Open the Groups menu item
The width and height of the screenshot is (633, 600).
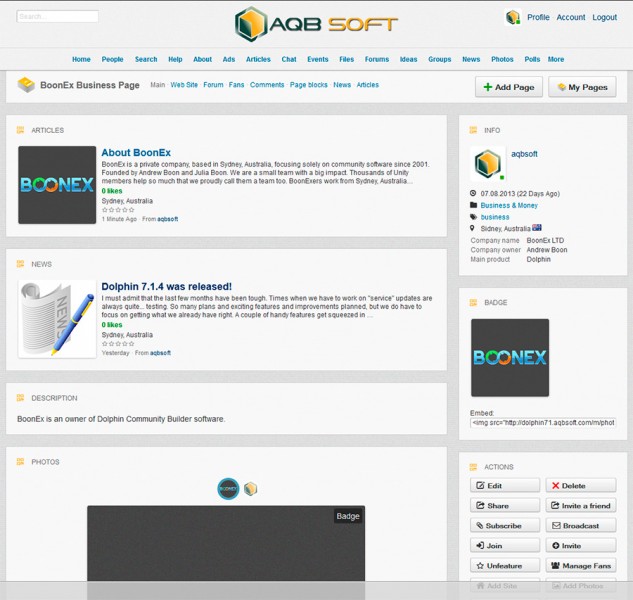(440, 59)
